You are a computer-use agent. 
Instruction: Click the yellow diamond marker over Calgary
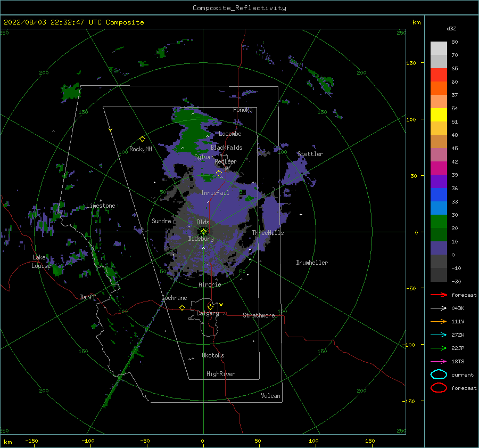pos(210,307)
